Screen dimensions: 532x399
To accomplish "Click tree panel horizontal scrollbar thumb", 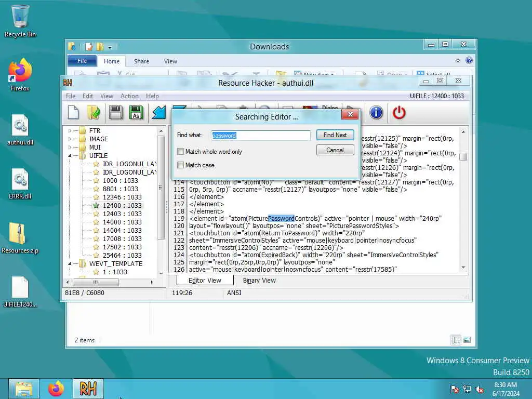I will 96,282.
